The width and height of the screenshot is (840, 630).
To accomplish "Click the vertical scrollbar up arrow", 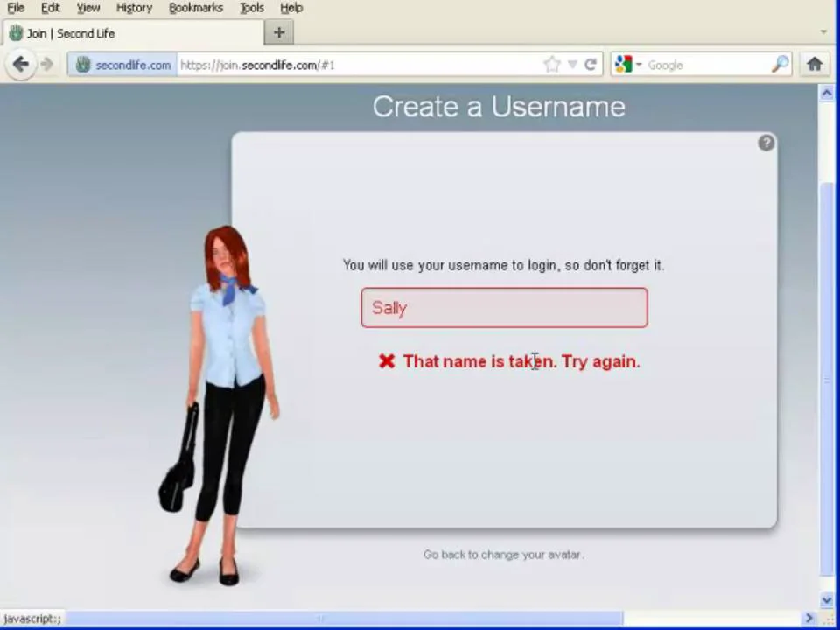I will [x=827, y=94].
